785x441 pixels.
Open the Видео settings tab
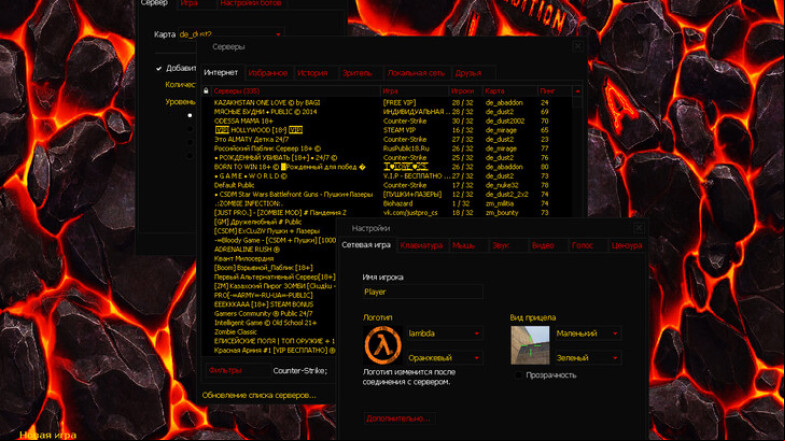543,245
